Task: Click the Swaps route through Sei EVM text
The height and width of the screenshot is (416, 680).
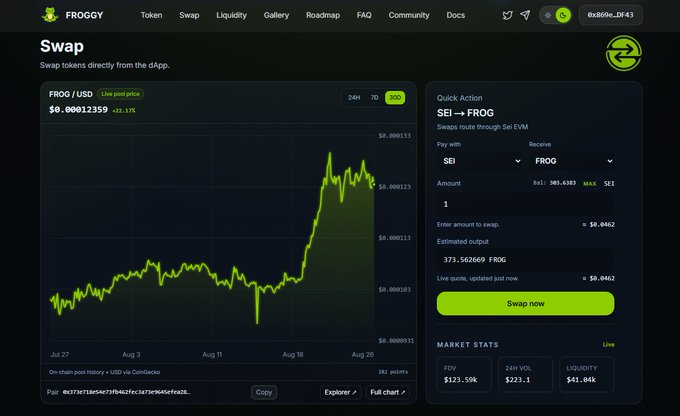Action: [x=482, y=127]
